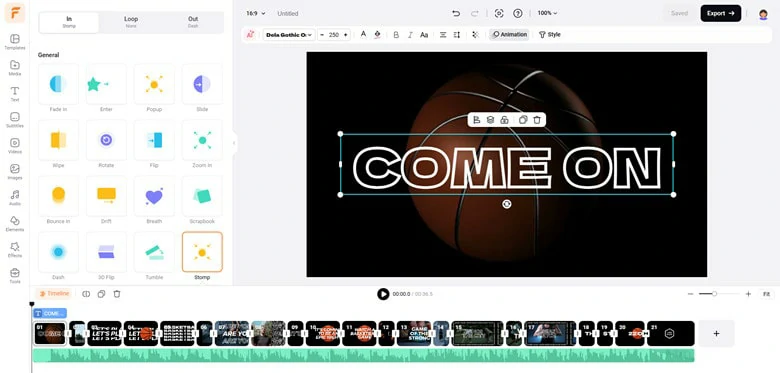Click the FlexClip logo icon

click(14, 13)
